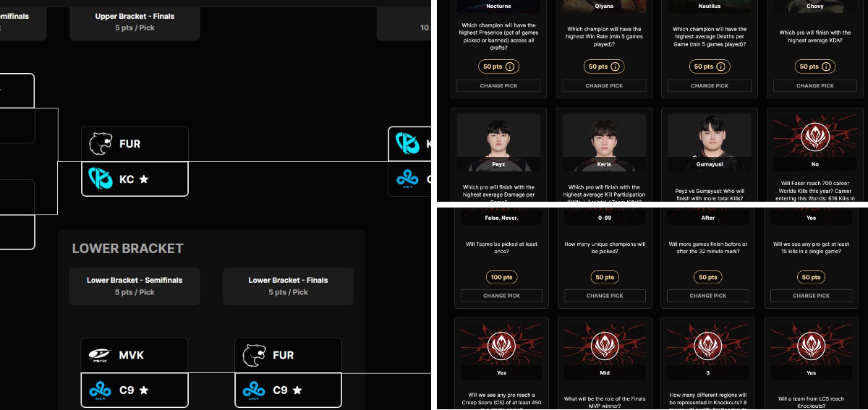
Task: Click the star beside C9 facing FUR
Action: [x=297, y=390]
